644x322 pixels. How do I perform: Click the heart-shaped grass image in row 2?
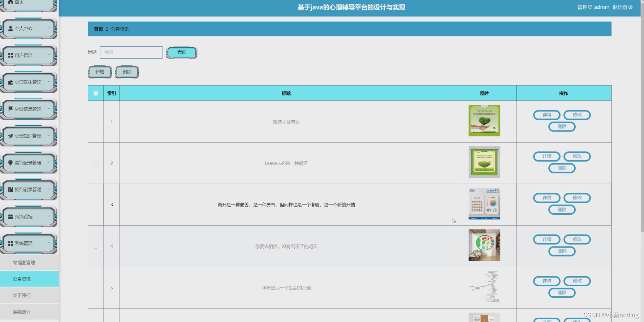(x=484, y=162)
